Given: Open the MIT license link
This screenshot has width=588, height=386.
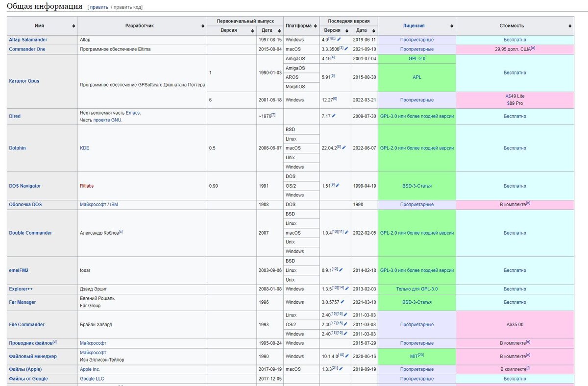Looking at the screenshot, I should click(414, 356).
